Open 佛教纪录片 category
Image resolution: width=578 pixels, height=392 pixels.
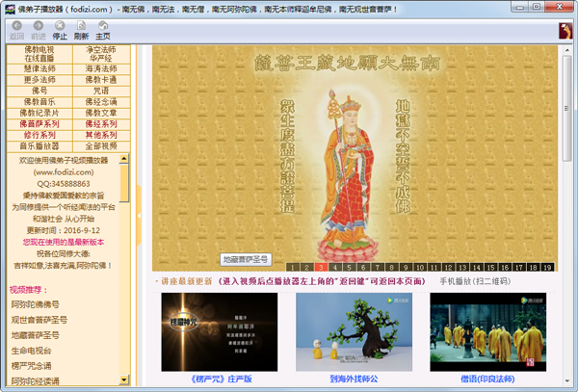(x=39, y=113)
